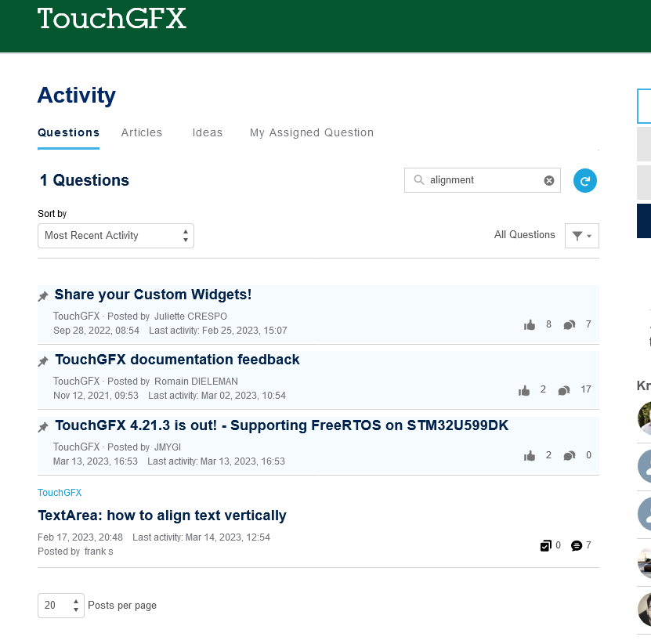This screenshot has width=651, height=644.
Task: Click "Last activity: Feb 25, 2023, 15:07" text
Action: 218,331
